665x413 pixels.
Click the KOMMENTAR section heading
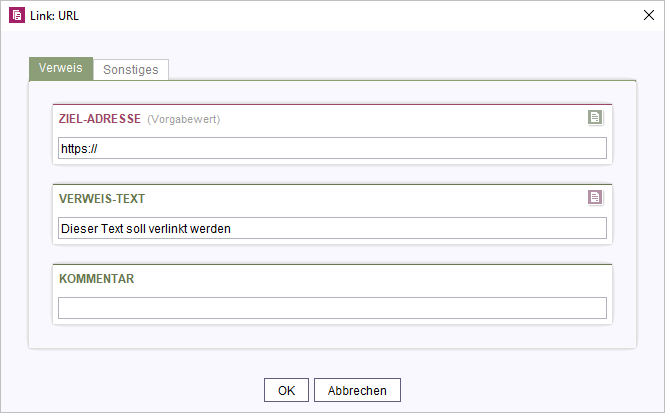pyautogui.click(x=96, y=279)
